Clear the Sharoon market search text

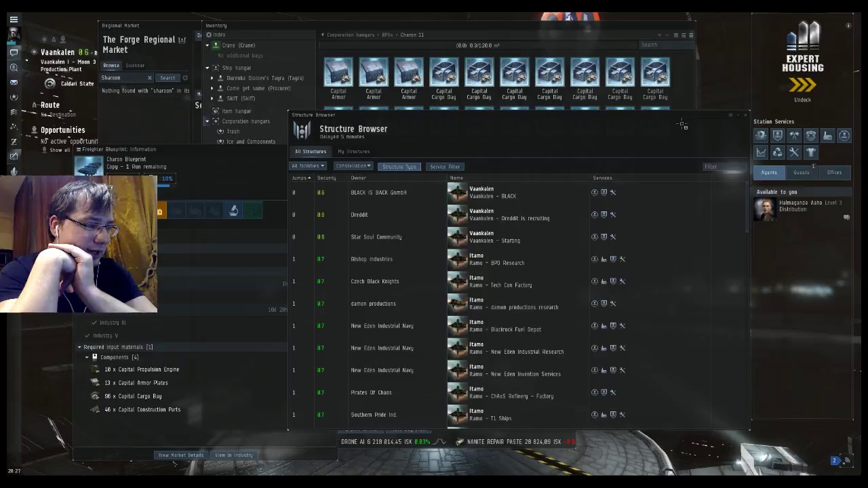tap(149, 78)
